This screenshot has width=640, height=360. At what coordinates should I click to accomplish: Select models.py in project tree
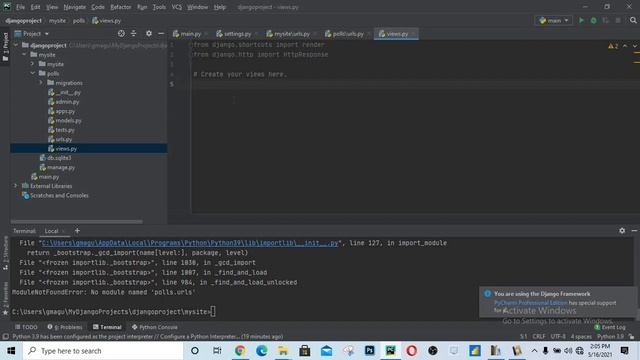pyautogui.click(x=64, y=120)
